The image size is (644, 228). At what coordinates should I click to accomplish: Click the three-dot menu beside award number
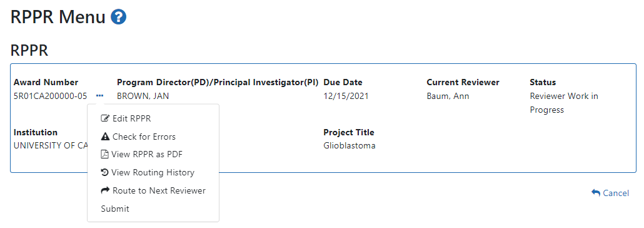(100, 96)
